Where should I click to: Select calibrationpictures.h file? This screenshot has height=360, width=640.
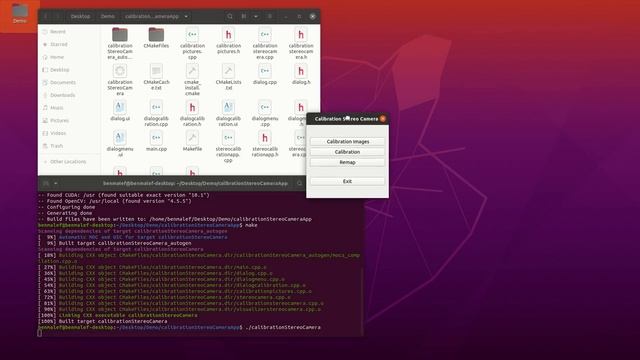click(229, 40)
